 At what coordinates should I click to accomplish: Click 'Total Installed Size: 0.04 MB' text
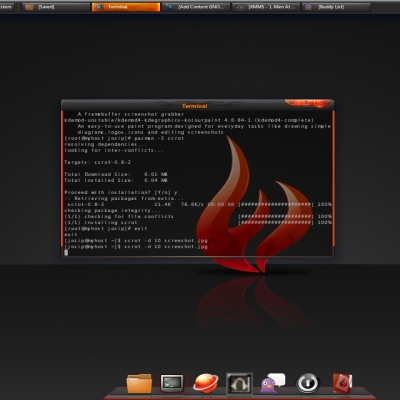(116, 180)
